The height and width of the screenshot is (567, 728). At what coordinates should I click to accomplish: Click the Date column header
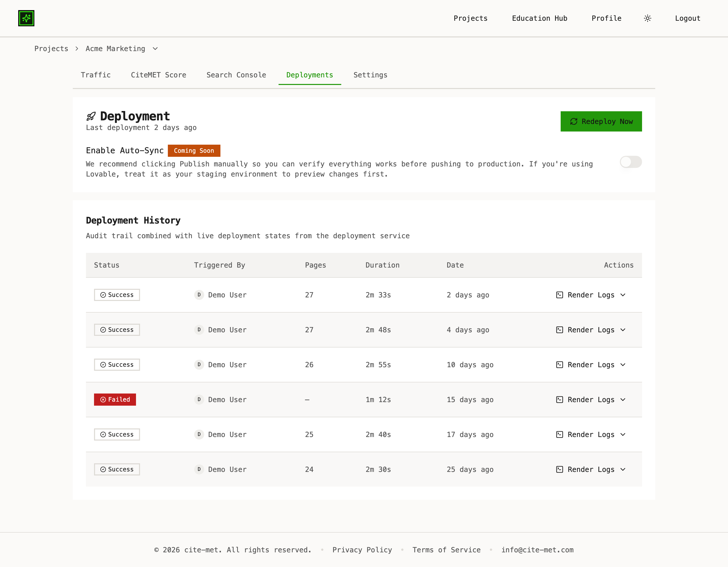455,265
